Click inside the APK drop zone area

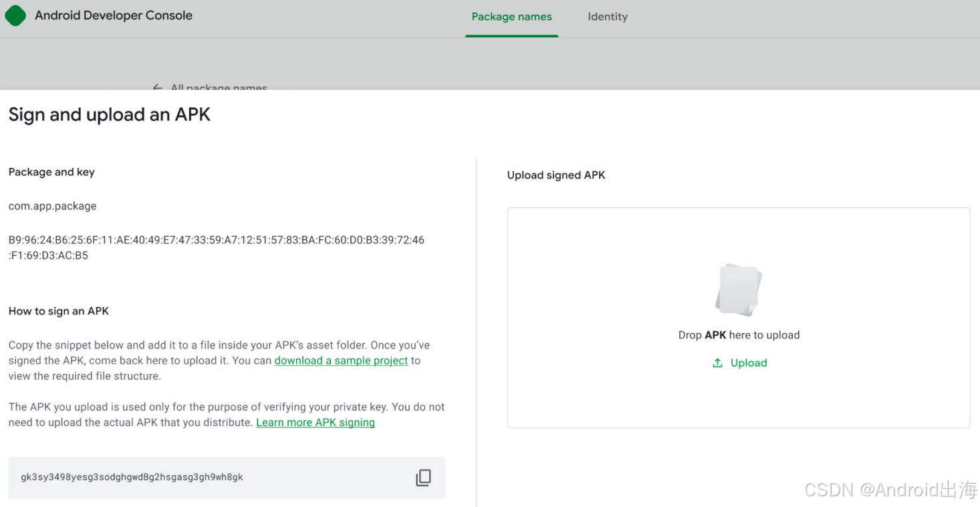click(739, 318)
